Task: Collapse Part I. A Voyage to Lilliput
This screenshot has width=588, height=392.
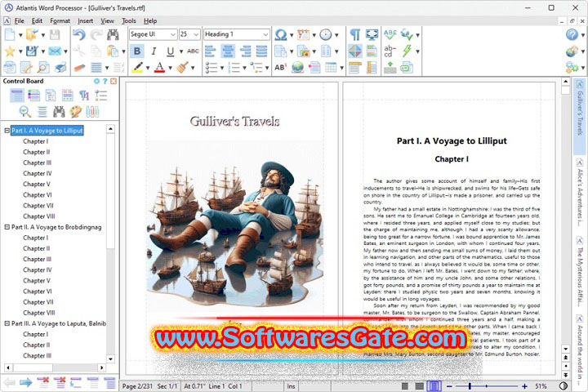Action: [x=7, y=131]
